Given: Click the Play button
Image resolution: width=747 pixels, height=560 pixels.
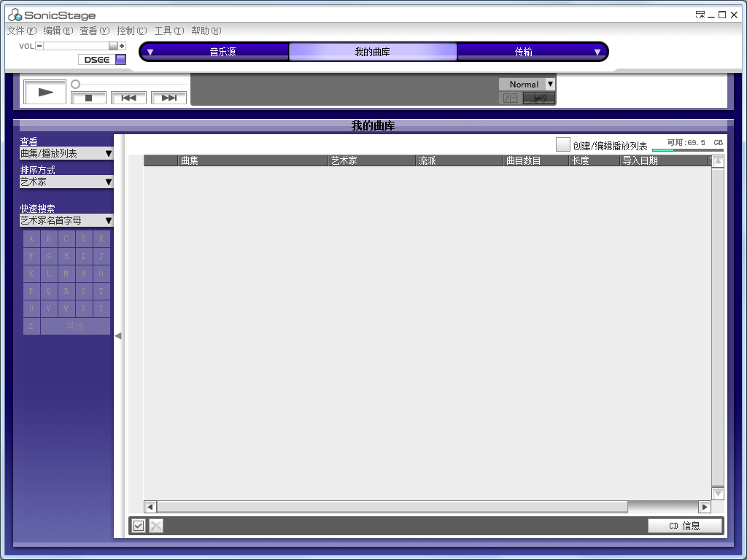Looking at the screenshot, I should [x=44, y=92].
